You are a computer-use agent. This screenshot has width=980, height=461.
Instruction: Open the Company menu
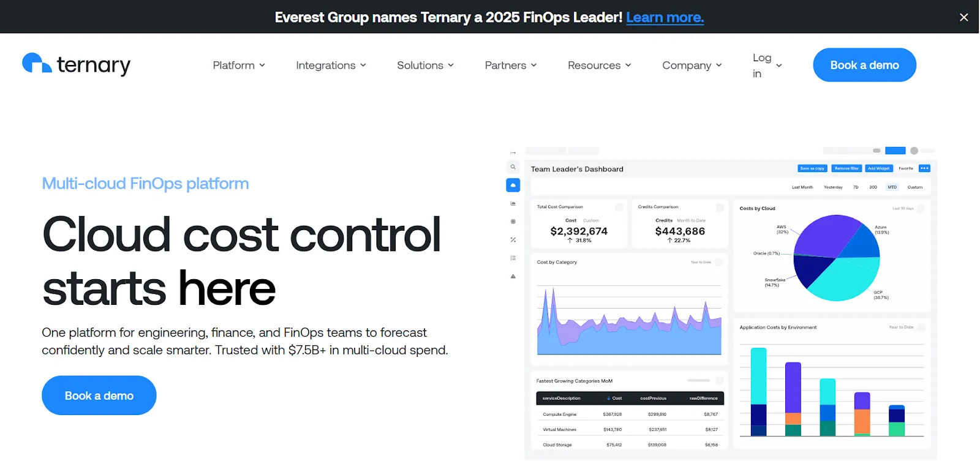tap(692, 65)
